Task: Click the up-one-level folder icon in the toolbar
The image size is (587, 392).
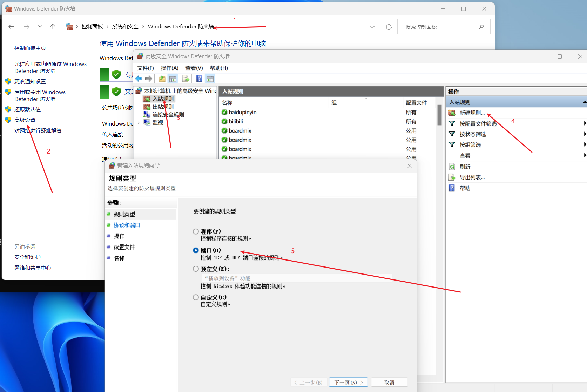Action: (162, 79)
